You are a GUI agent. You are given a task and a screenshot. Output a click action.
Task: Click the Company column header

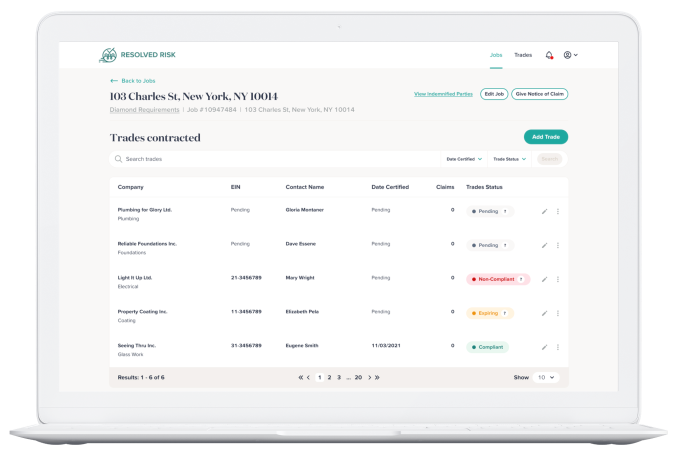pyautogui.click(x=131, y=187)
